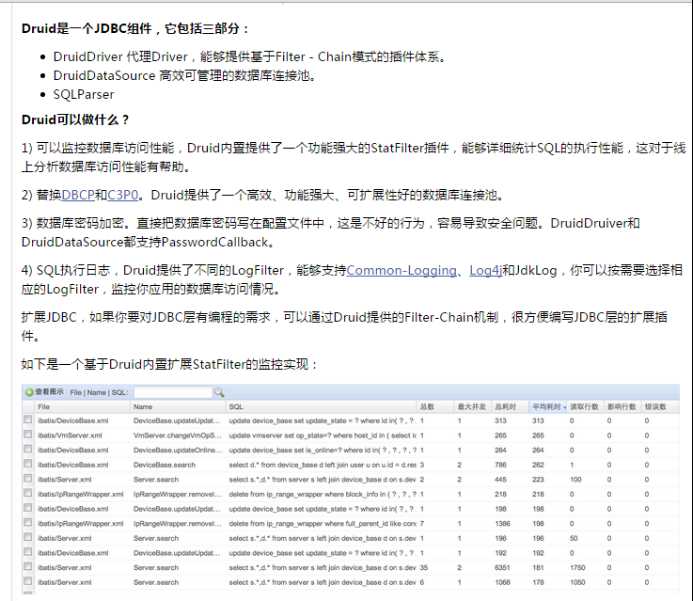The width and height of the screenshot is (693, 601).
Task: Click the rows-read value 1750
Action: coord(578,567)
